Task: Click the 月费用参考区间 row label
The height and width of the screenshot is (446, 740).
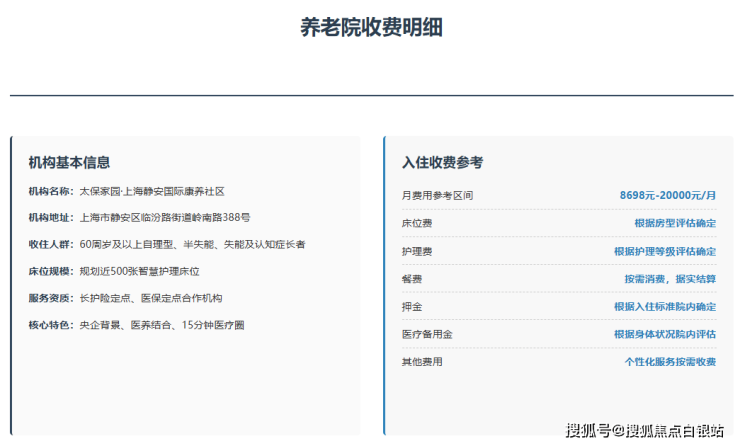Action: click(x=437, y=195)
